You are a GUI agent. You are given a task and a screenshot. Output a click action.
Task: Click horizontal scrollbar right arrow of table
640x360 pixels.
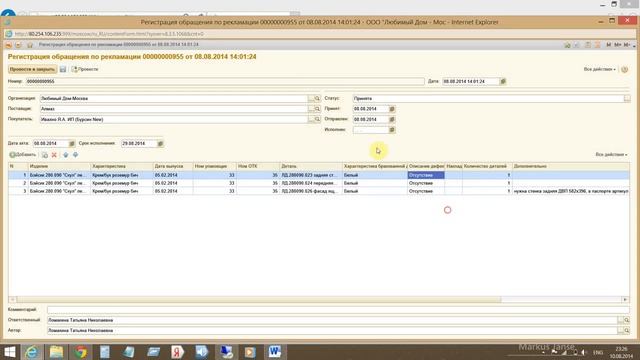pos(625,300)
